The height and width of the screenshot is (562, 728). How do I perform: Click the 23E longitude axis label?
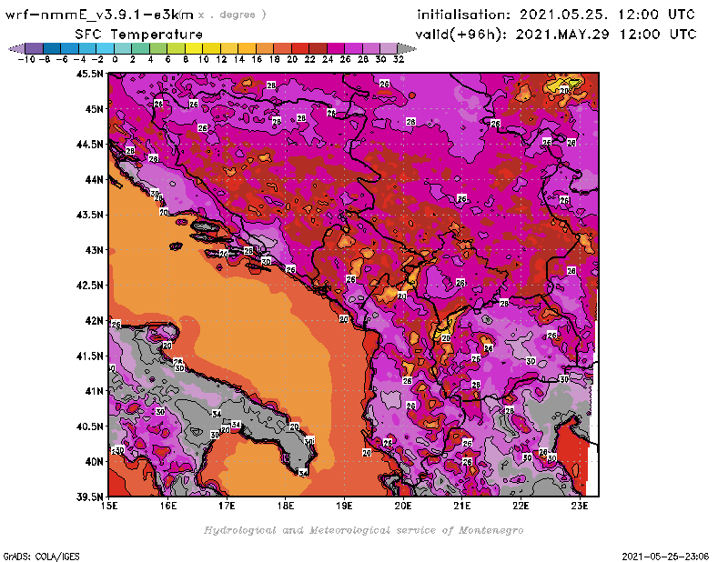tap(580, 505)
